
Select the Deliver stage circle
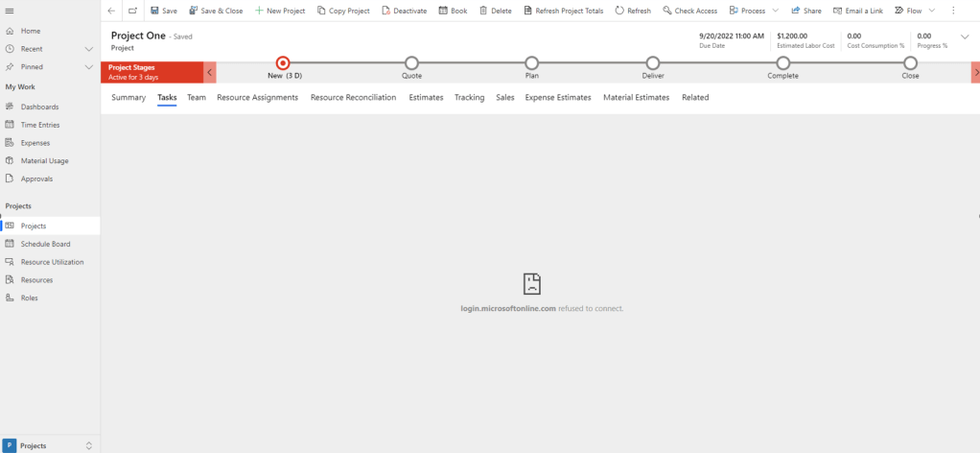653,63
